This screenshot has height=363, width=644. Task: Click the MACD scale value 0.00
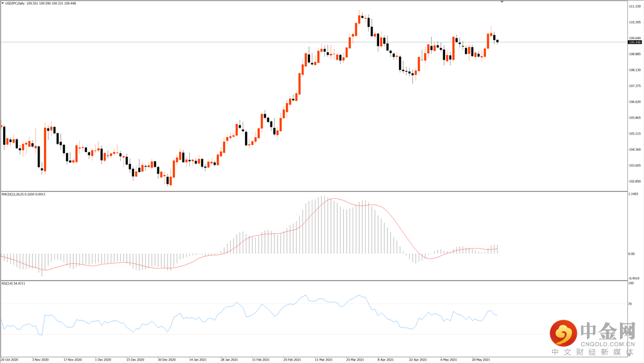(631, 254)
